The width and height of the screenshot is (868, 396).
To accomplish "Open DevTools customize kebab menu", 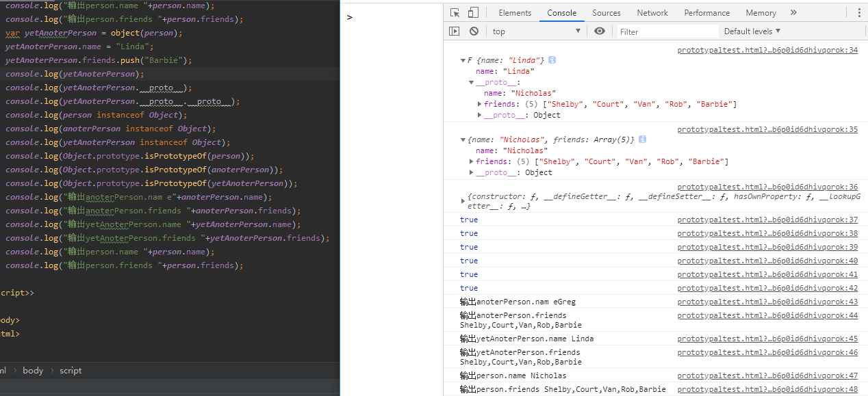I will tap(859, 12).
